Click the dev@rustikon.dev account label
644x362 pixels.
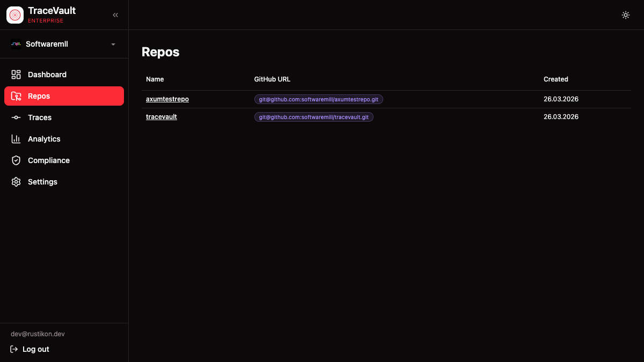coord(37,334)
